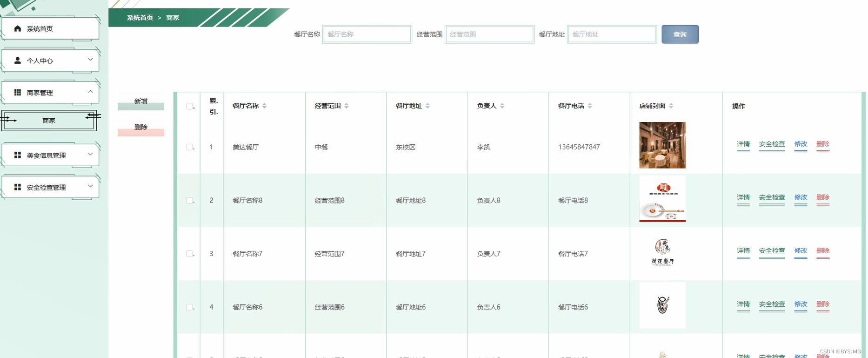Open 详情 for 餐厅名称6

(x=743, y=304)
